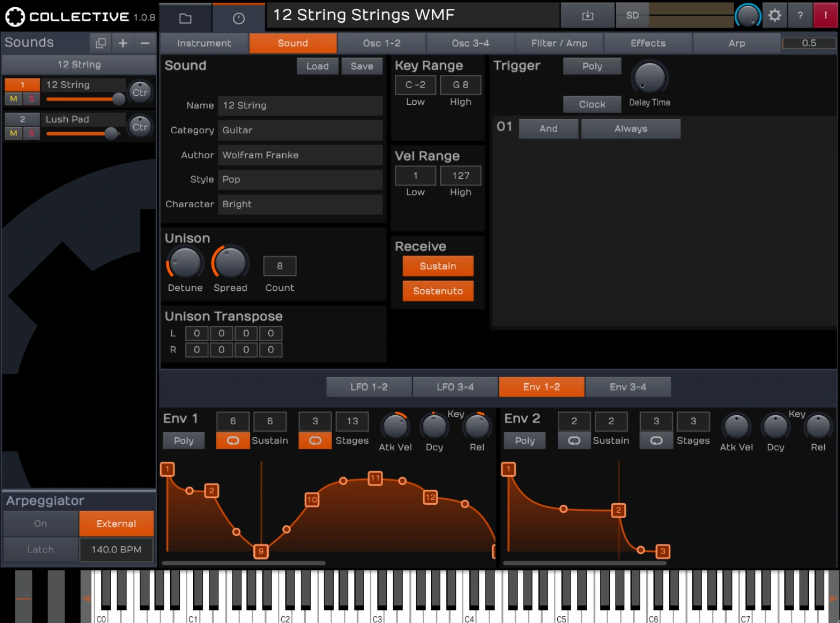This screenshot has height=623, width=840.
Task: Open the folder browser icon
Action: pyautogui.click(x=185, y=18)
